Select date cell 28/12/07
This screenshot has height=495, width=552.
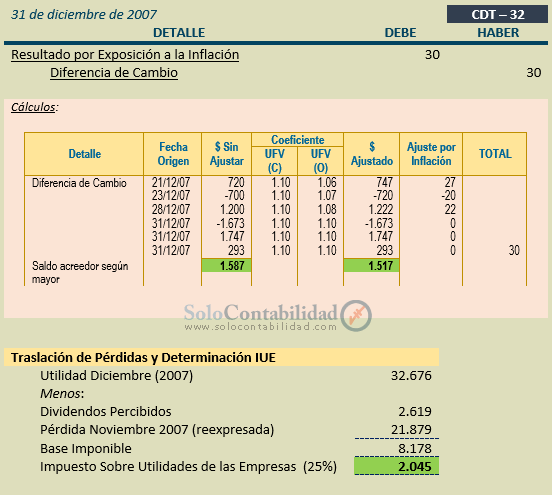171,209
